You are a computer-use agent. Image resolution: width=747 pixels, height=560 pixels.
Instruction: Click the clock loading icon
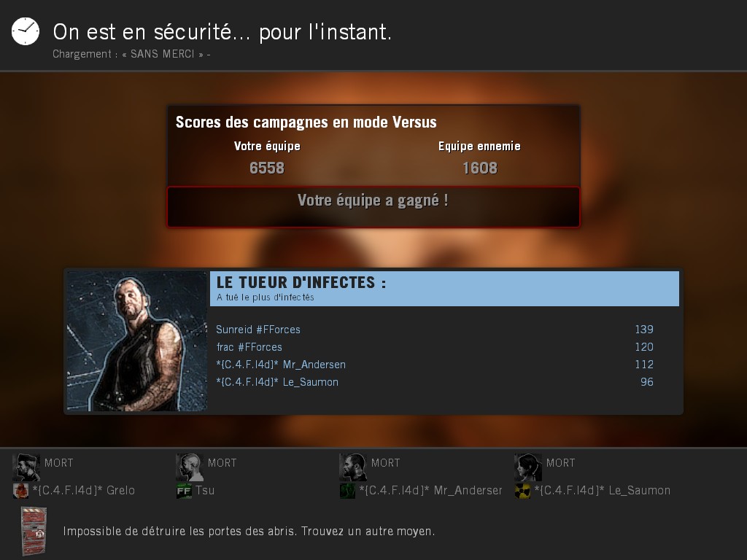(x=26, y=31)
